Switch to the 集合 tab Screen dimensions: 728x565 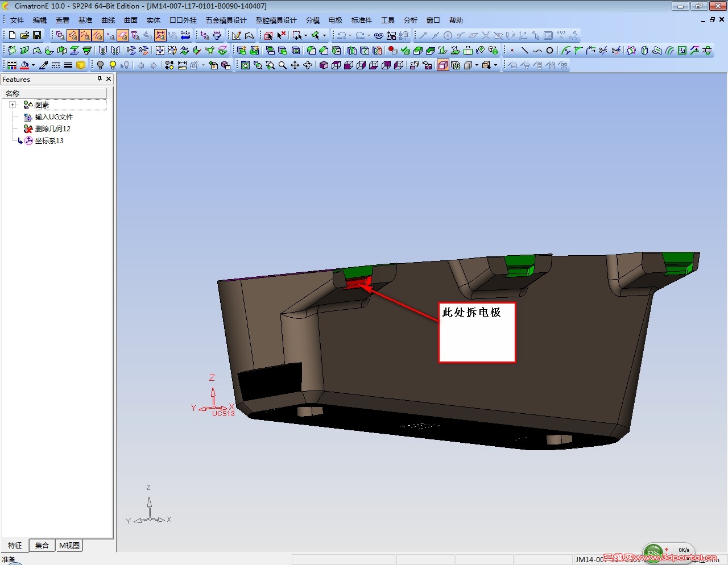42,546
